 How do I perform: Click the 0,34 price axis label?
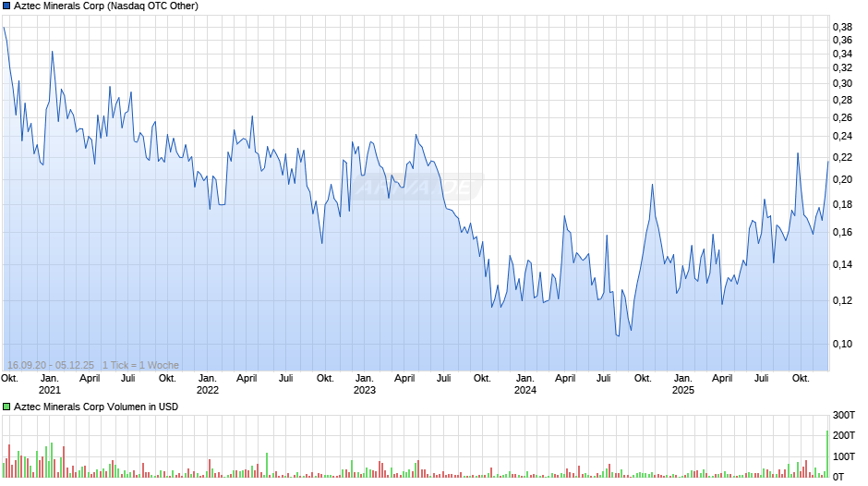click(842, 54)
